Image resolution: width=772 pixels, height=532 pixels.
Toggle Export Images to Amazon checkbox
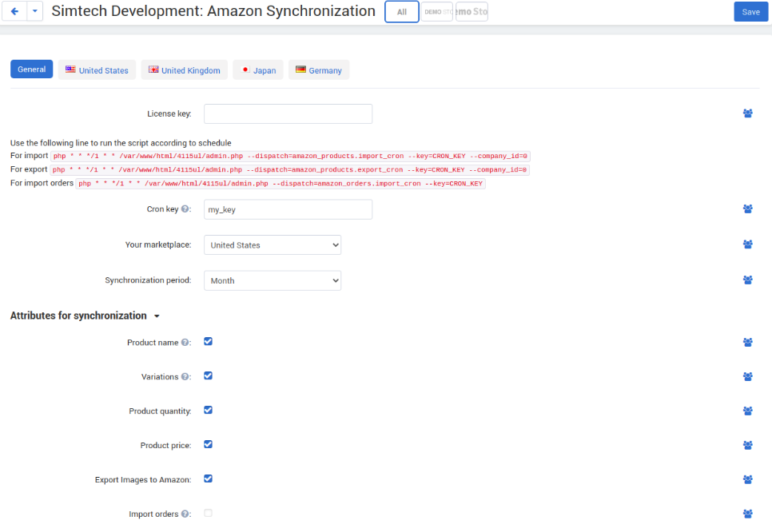(x=209, y=478)
